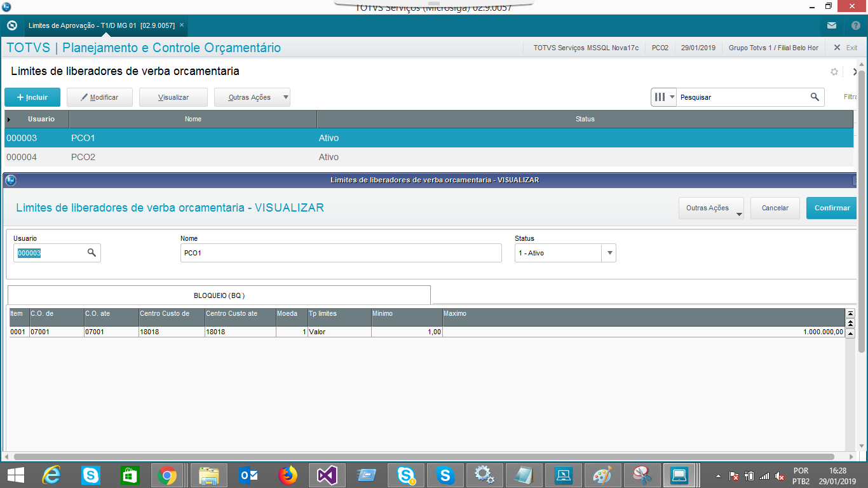The height and width of the screenshot is (488, 868).
Task: Click the C.O. de cell 07001
Action: pos(57,332)
